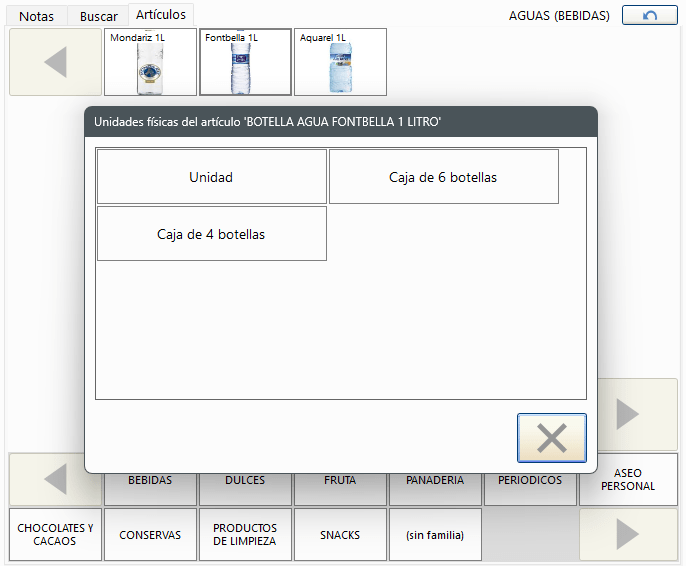
Task: Open the Productos de Limpieza family
Action: [245, 535]
